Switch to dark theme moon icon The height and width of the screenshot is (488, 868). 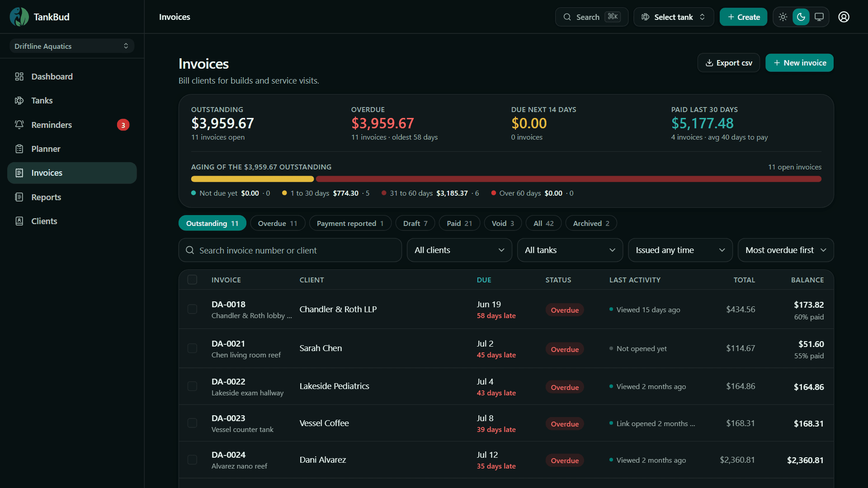tap(801, 17)
